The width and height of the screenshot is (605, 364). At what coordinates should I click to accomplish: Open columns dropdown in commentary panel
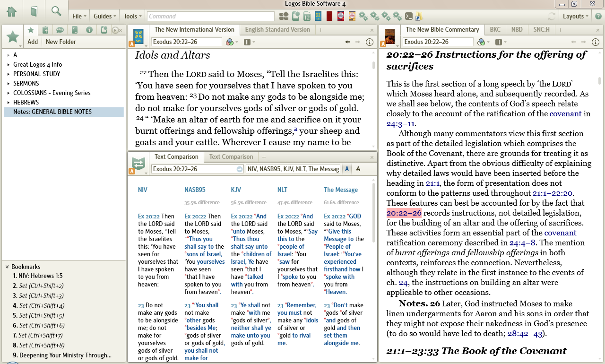coord(501,42)
